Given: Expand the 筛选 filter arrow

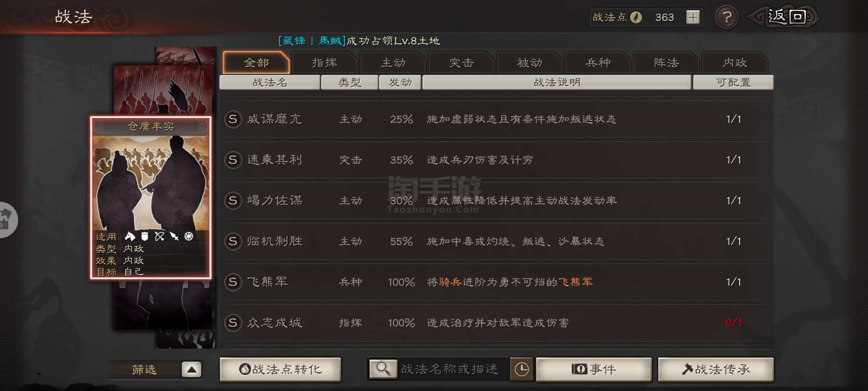Looking at the screenshot, I should click(x=191, y=370).
